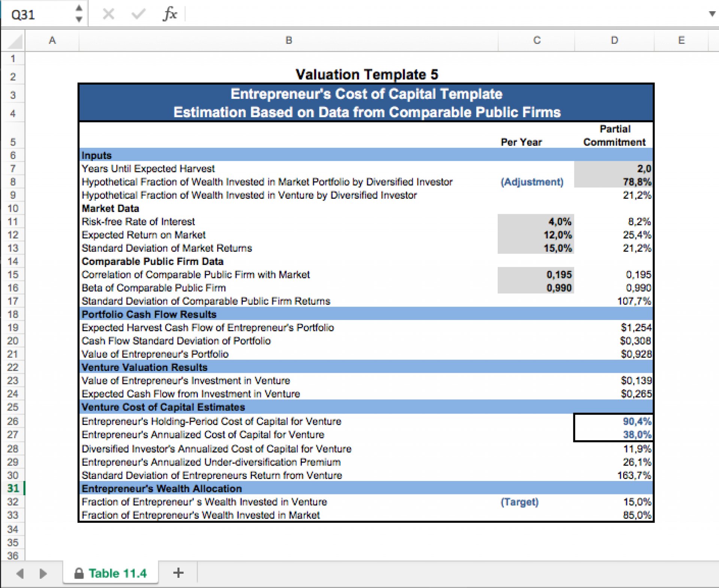Select column D header
The width and height of the screenshot is (719, 588).
coord(614,40)
